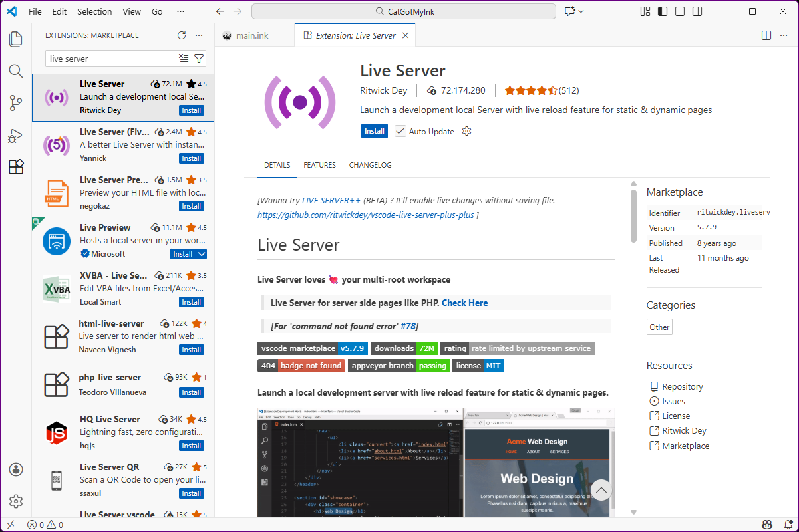Viewport: 799px width, 532px height.
Task: Open Live Preview install dropdown arrow
Action: [202, 254]
